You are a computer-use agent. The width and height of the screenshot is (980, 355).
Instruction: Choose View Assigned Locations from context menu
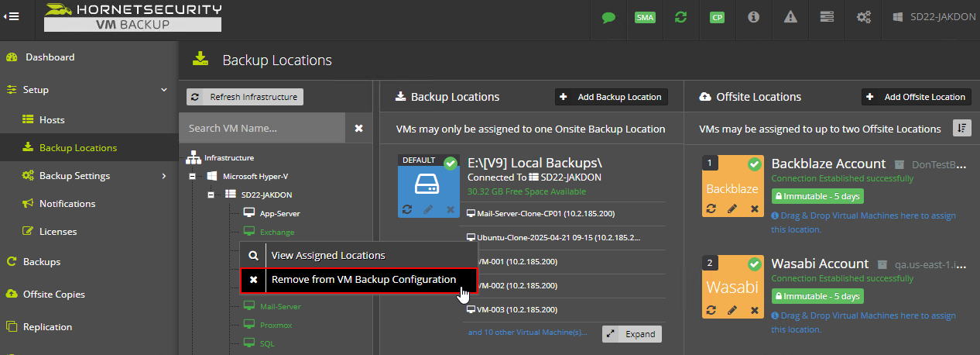(359, 255)
